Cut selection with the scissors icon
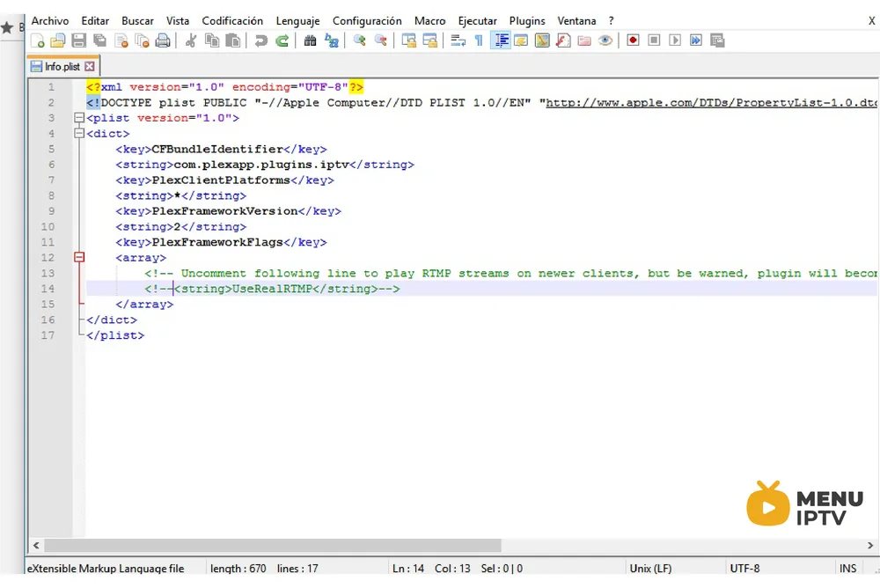The height and width of the screenshot is (588, 880). coord(191,40)
